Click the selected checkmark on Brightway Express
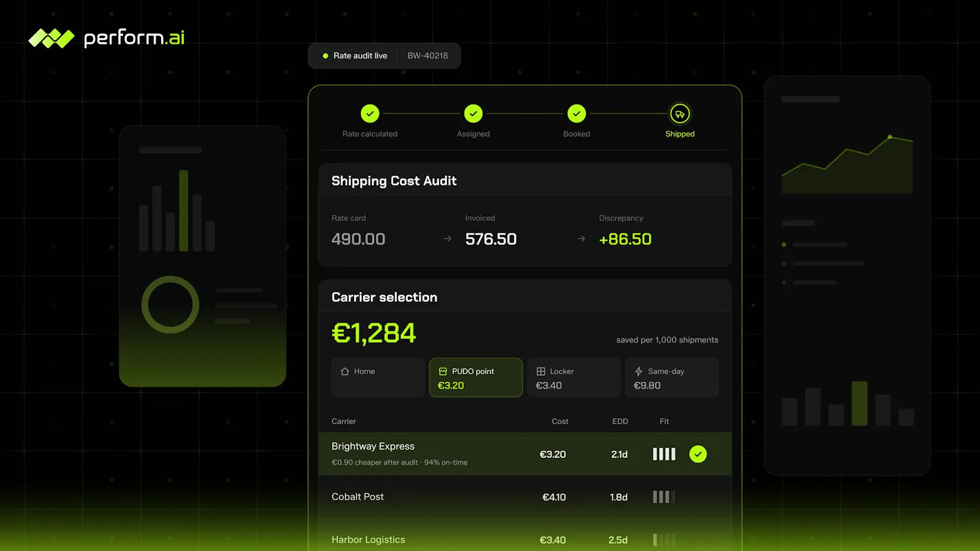 [698, 454]
